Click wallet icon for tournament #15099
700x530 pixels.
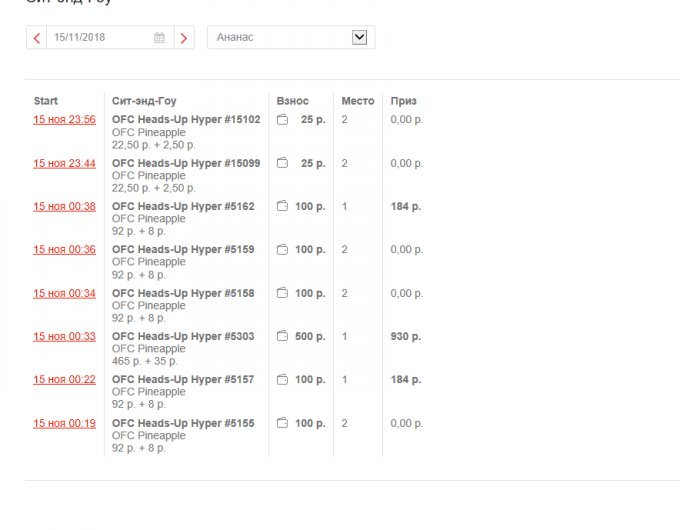[x=283, y=163]
